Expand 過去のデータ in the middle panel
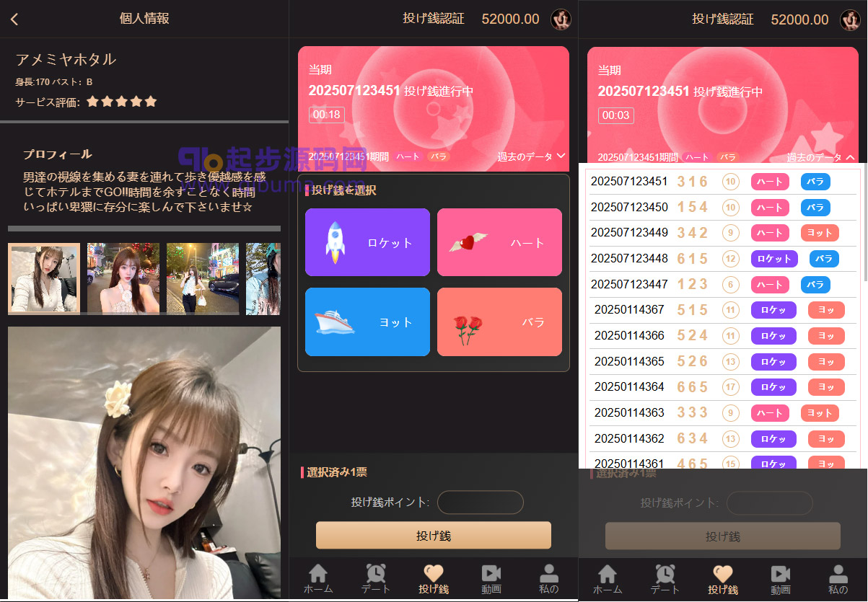 click(531, 156)
